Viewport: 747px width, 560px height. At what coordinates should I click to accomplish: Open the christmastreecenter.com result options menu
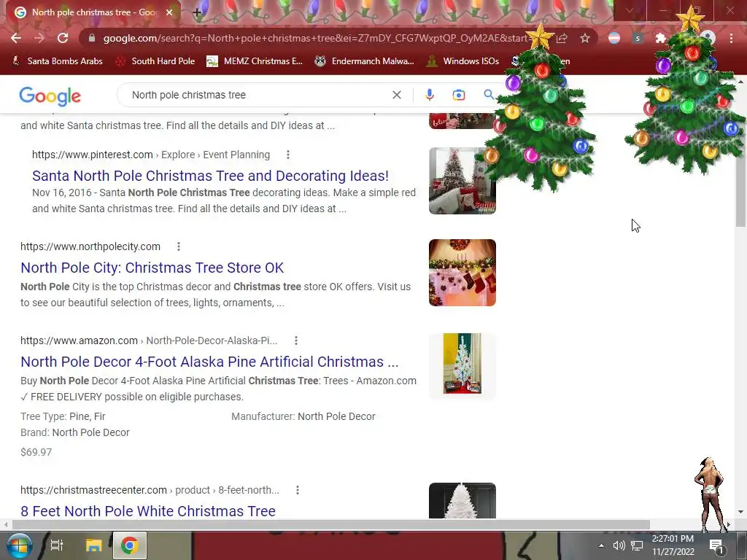298,490
